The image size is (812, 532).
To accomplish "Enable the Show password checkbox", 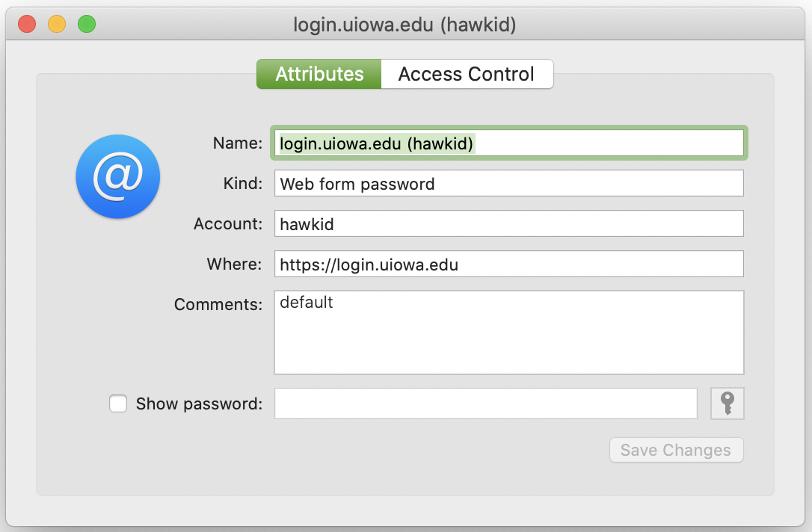I will (117, 403).
